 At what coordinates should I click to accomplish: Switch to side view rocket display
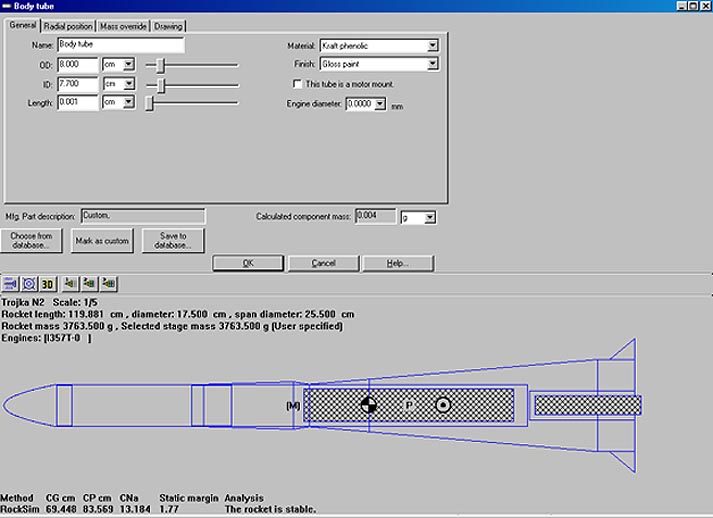pos(11,283)
